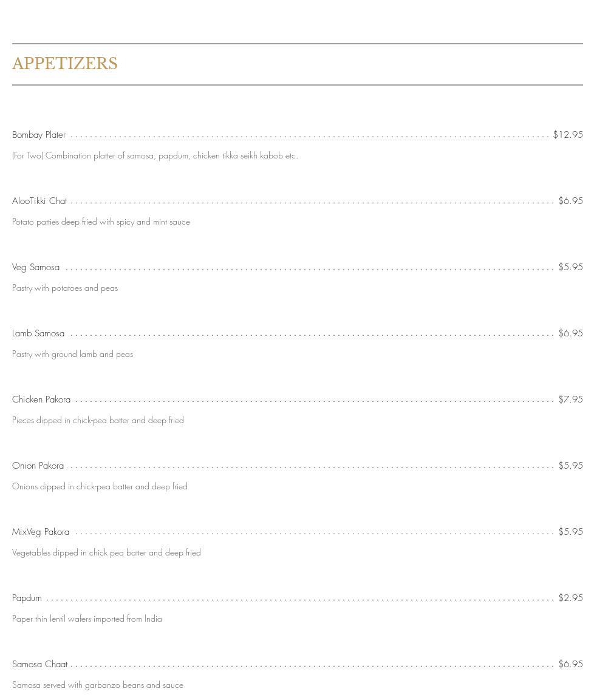
Task: Pick the Onion Pakora item name
Action: 38,466
